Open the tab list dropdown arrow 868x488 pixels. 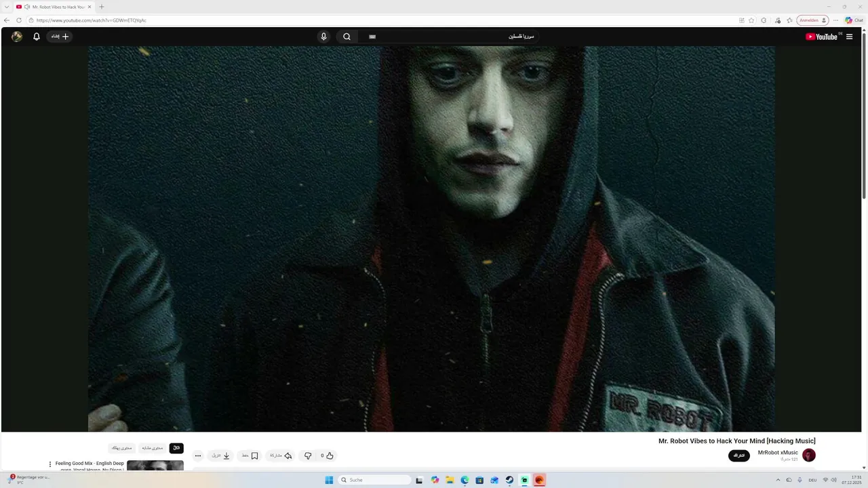(x=7, y=7)
